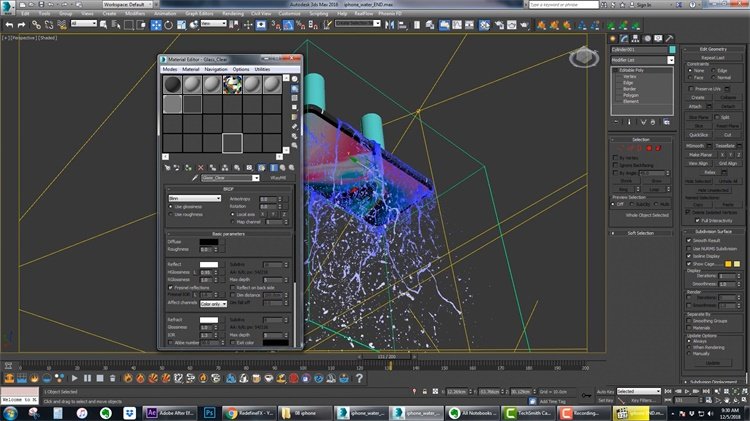Click the ViewCube in the viewport
750x421 pixels.
click(584, 58)
